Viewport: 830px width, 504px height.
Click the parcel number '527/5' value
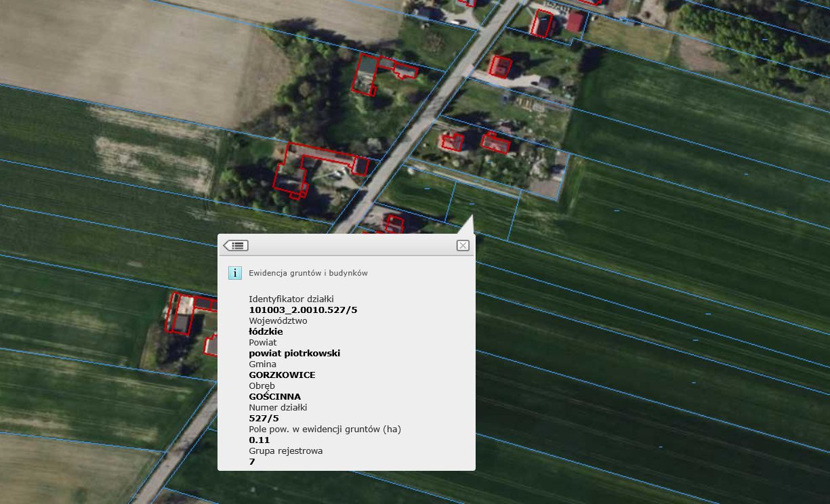pyautogui.click(x=264, y=418)
